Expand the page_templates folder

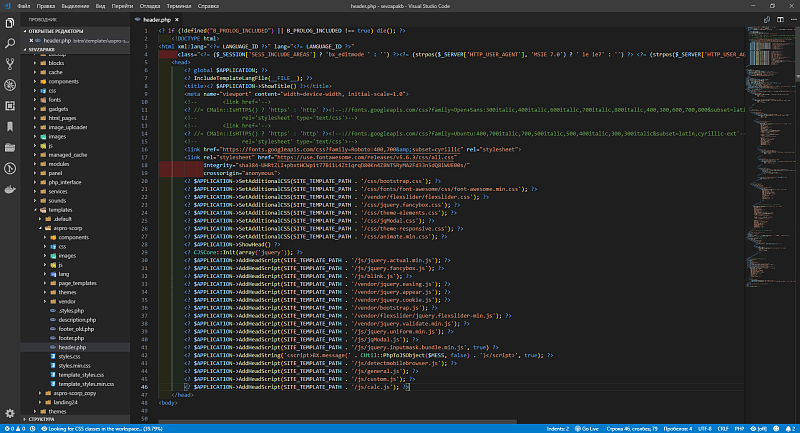(x=77, y=284)
